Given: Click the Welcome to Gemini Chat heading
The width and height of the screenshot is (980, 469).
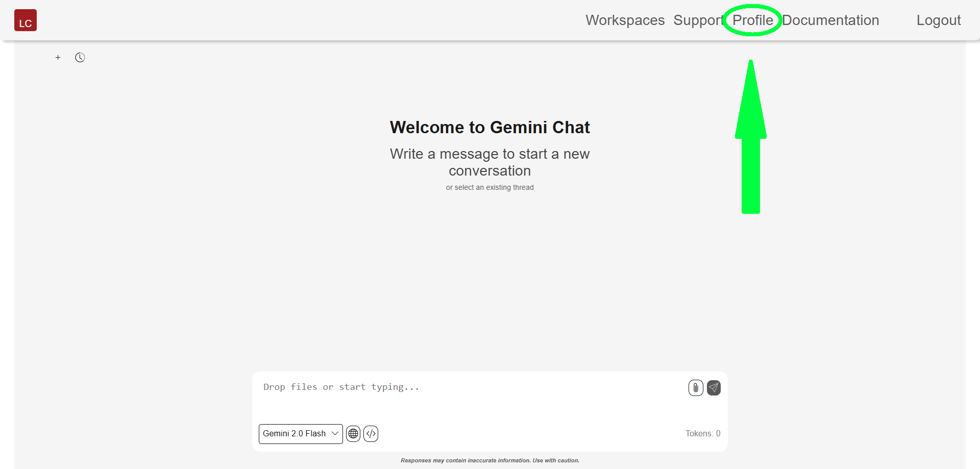Looking at the screenshot, I should (x=490, y=127).
